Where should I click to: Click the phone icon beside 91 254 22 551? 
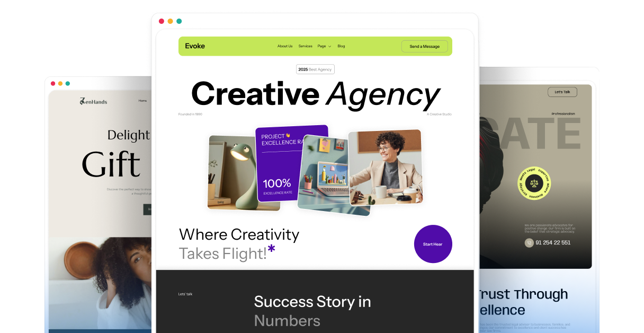pyautogui.click(x=529, y=243)
